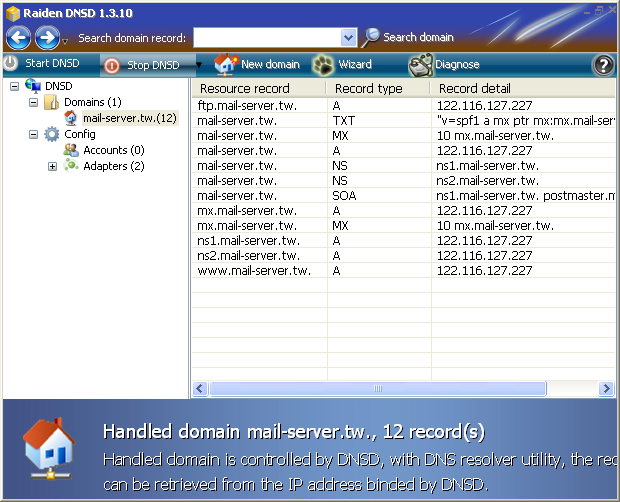This screenshot has width=620, height=502.
Task: Click the horizontal scrollbar left arrow
Action: point(200,389)
